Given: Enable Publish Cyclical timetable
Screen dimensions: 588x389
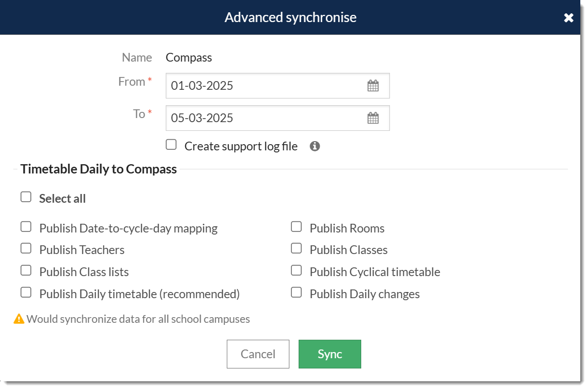Looking at the screenshot, I should click(x=296, y=270).
